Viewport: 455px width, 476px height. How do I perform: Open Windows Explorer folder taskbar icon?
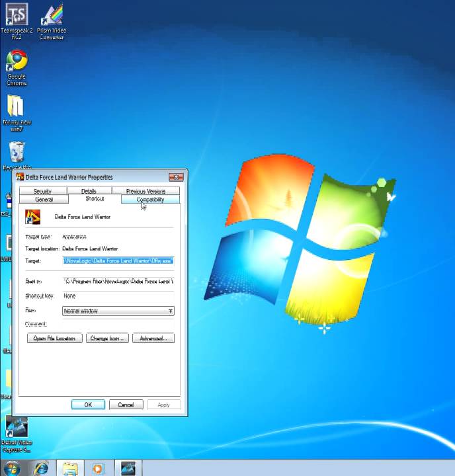(71, 468)
